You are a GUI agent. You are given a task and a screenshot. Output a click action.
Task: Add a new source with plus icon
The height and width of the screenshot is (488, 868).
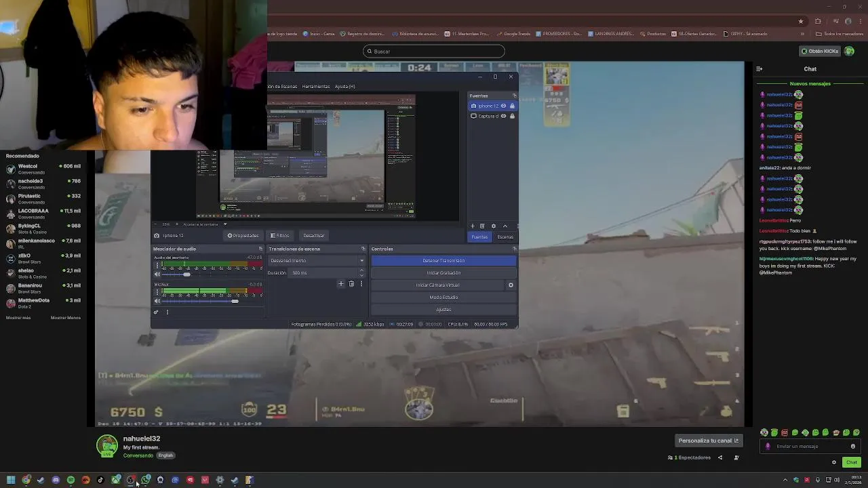click(x=473, y=226)
